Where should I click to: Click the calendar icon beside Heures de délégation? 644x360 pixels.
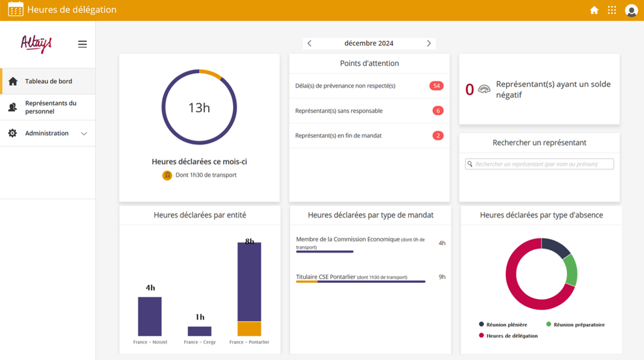pyautogui.click(x=16, y=10)
